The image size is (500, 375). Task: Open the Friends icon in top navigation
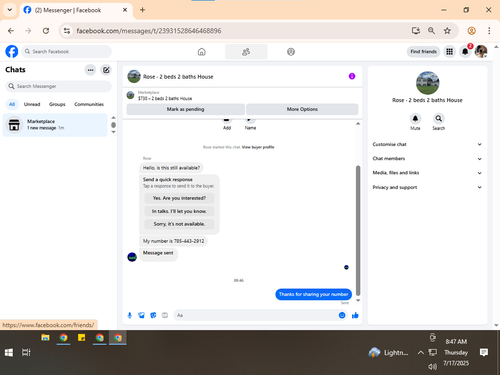point(246,52)
